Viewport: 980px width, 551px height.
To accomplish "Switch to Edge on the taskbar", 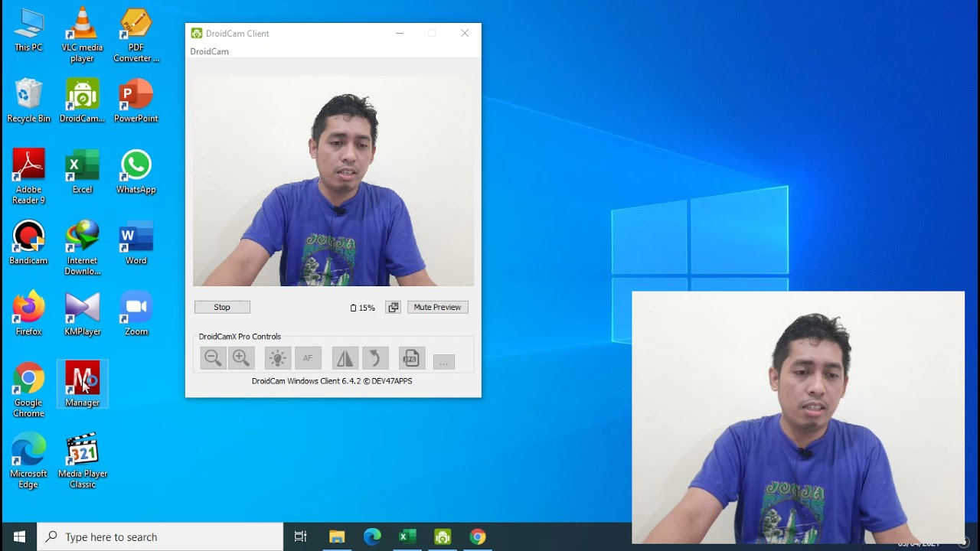I will pyautogui.click(x=372, y=536).
